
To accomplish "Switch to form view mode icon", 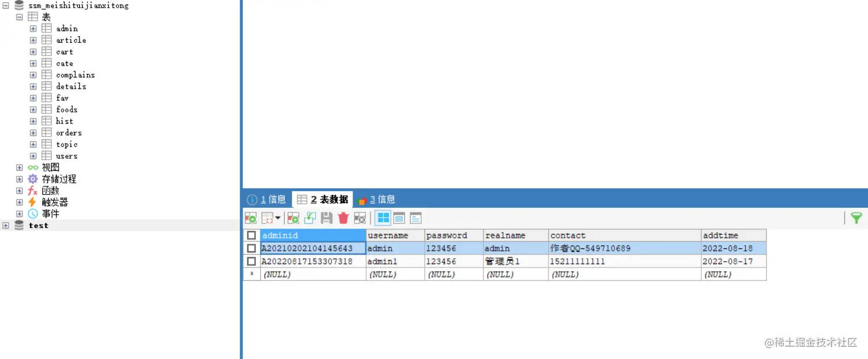I will tap(399, 218).
